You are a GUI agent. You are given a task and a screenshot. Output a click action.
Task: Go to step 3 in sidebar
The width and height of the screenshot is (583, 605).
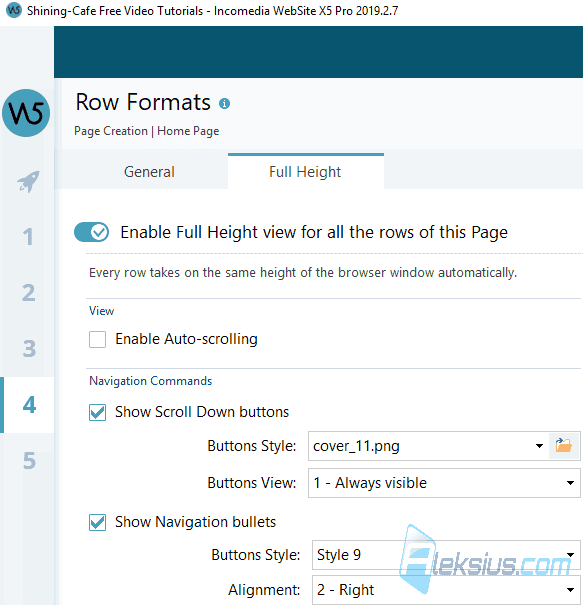(x=29, y=349)
